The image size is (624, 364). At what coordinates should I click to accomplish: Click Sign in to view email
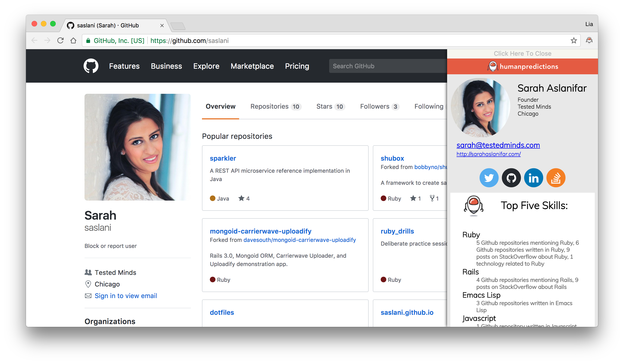(x=126, y=296)
